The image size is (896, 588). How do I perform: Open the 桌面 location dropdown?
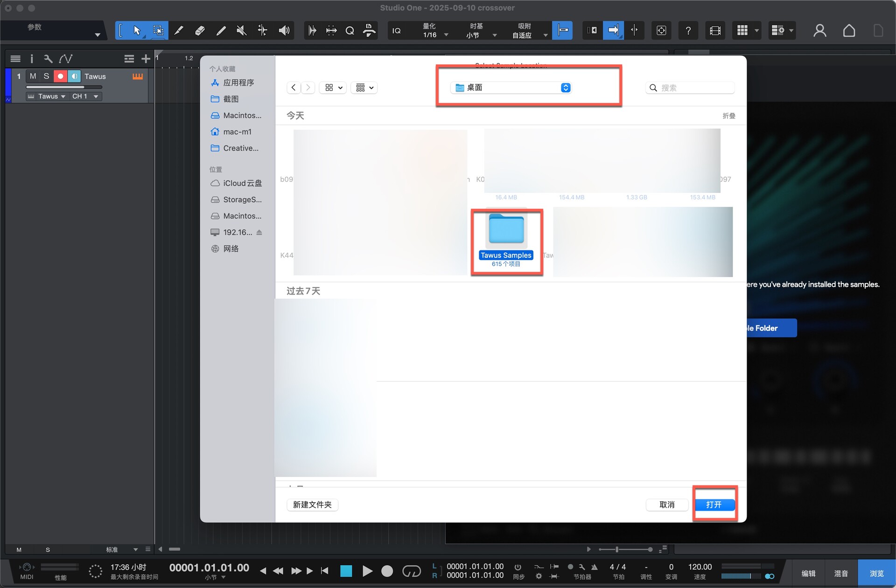(x=511, y=88)
